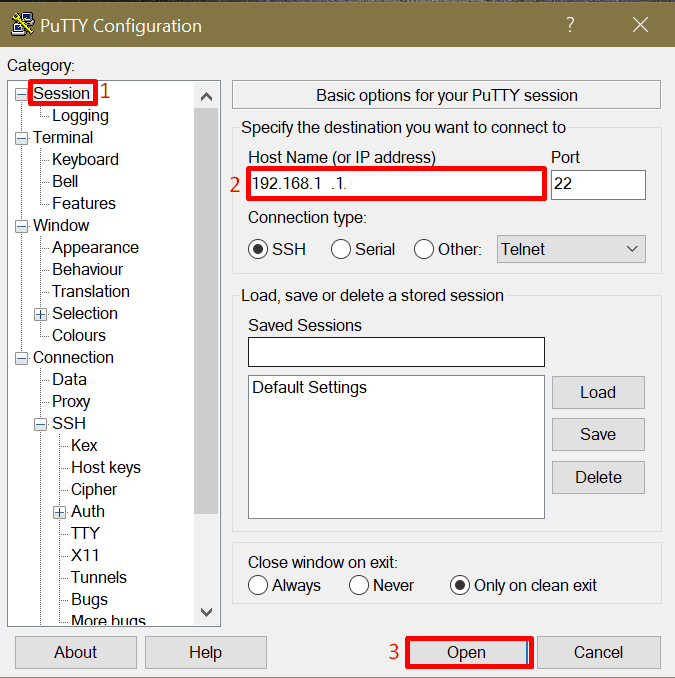Click the Saved Sessions name field
This screenshot has height=678, width=675.
396,352
